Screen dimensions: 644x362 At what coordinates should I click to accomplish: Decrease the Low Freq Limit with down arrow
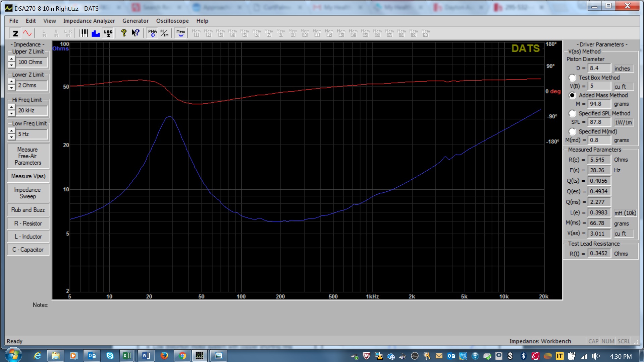[x=11, y=137]
